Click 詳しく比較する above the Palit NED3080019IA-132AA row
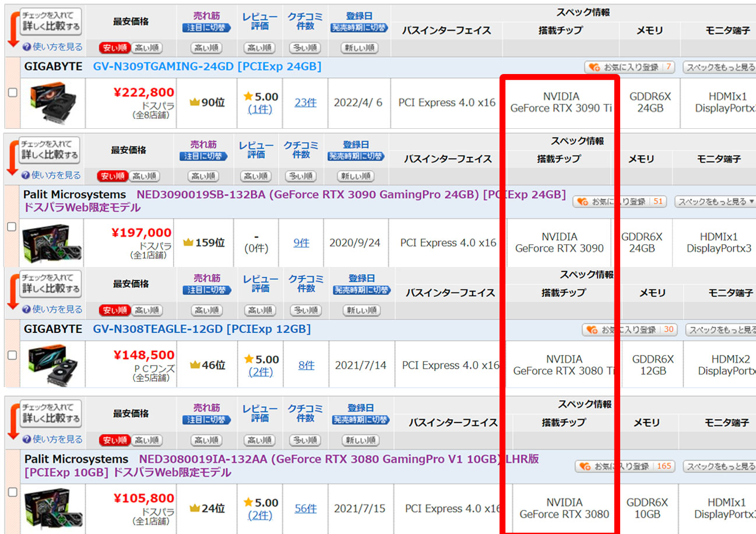The height and width of the screenshot is (534, 756). 51,413
